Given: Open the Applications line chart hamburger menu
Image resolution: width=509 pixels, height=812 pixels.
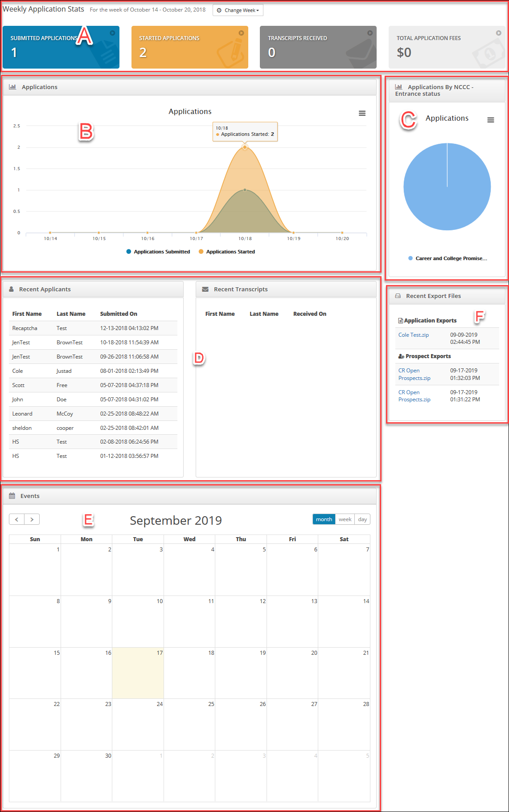Looking at the screenshot, I should pos(362,113).
